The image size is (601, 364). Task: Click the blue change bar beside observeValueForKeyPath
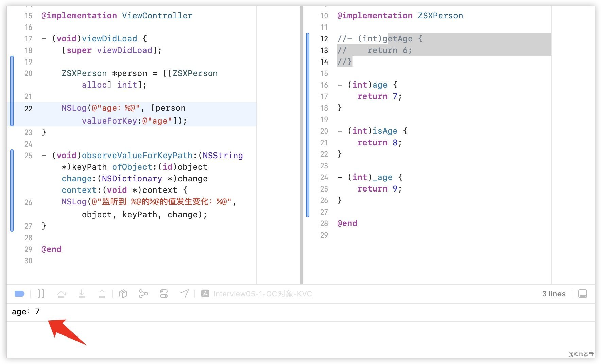[12, 190]
